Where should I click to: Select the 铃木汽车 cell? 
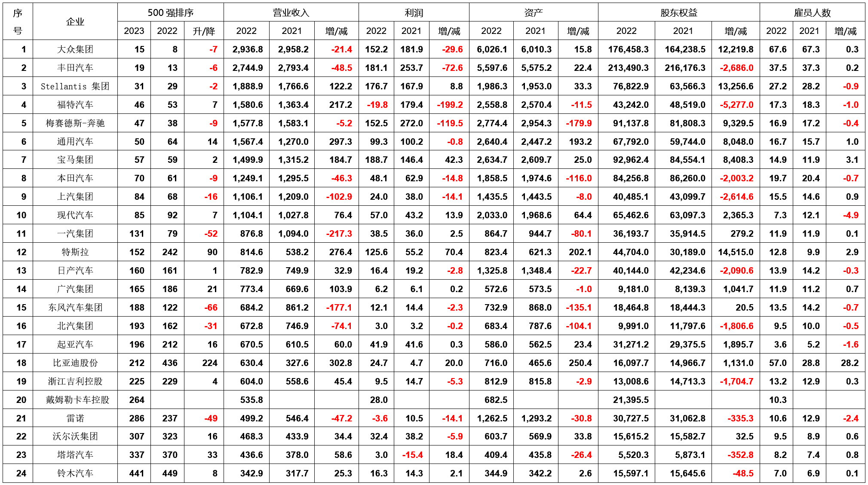pos(75,473)
